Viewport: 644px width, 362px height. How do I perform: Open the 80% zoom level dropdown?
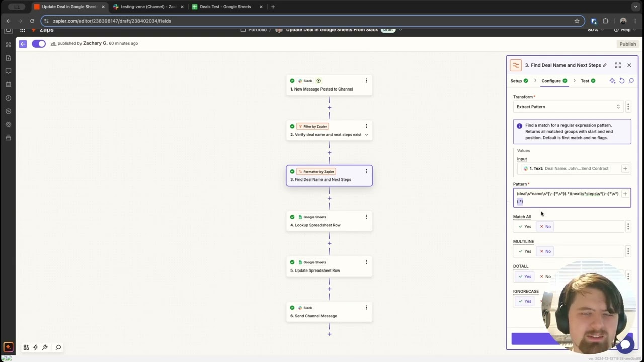[596, 30]
